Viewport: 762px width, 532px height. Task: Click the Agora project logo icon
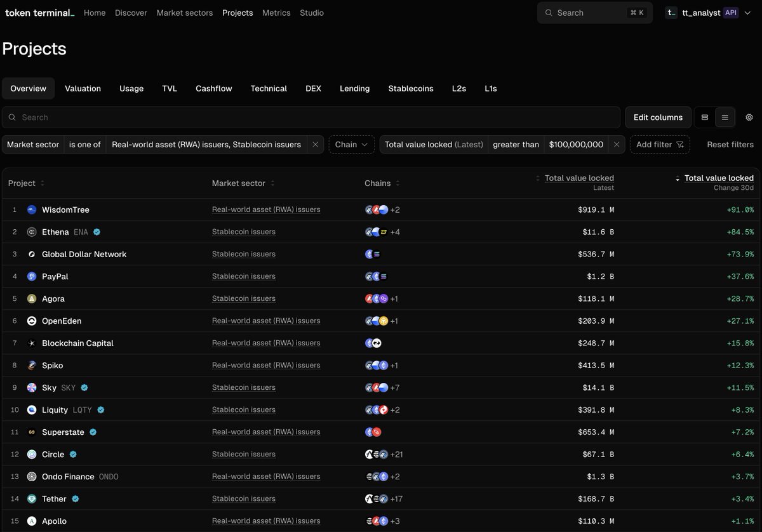(x=32, y=298)
